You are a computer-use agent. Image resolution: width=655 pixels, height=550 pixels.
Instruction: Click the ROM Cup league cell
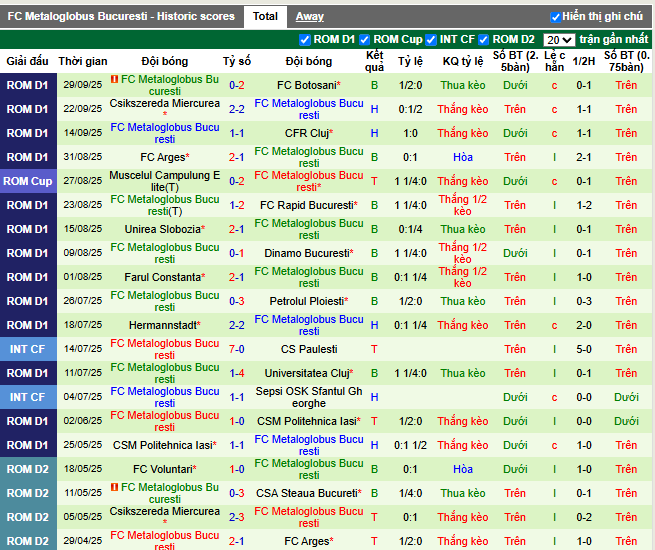28,181
